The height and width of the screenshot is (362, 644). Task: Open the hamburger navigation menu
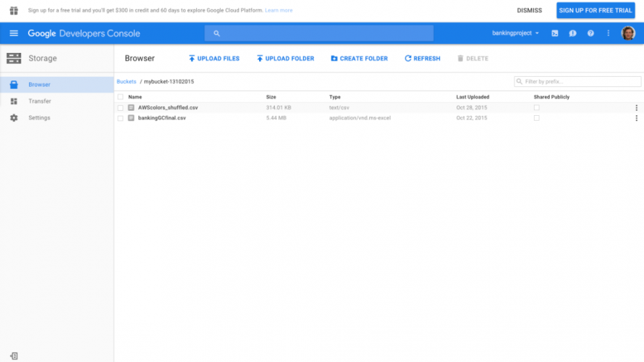pos(14,33)
